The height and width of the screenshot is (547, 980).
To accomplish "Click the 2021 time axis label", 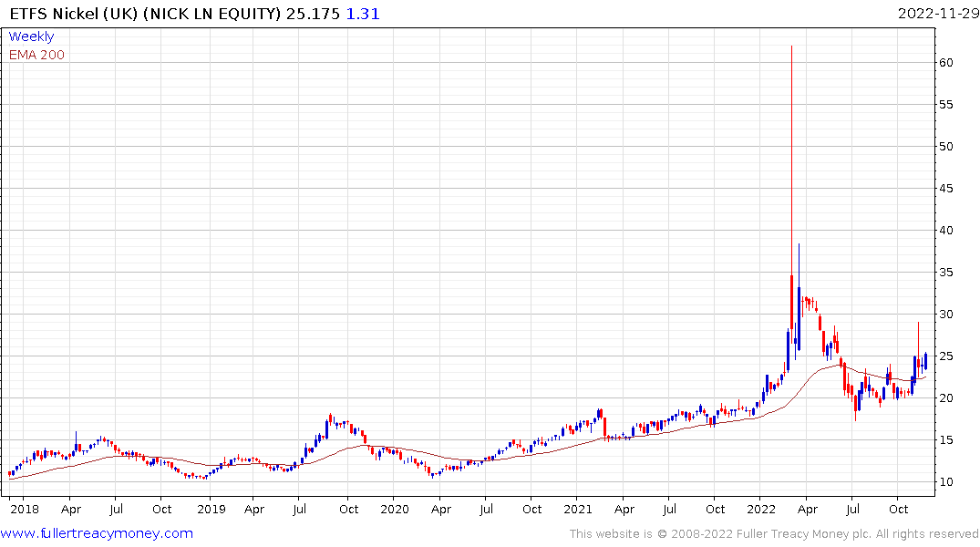I will click(x=577, y=509).
